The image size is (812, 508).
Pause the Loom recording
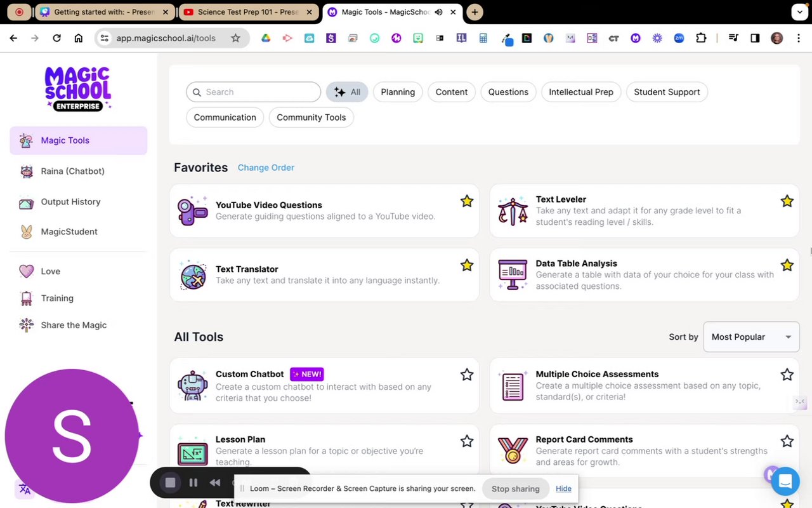(x=193, y=483)
